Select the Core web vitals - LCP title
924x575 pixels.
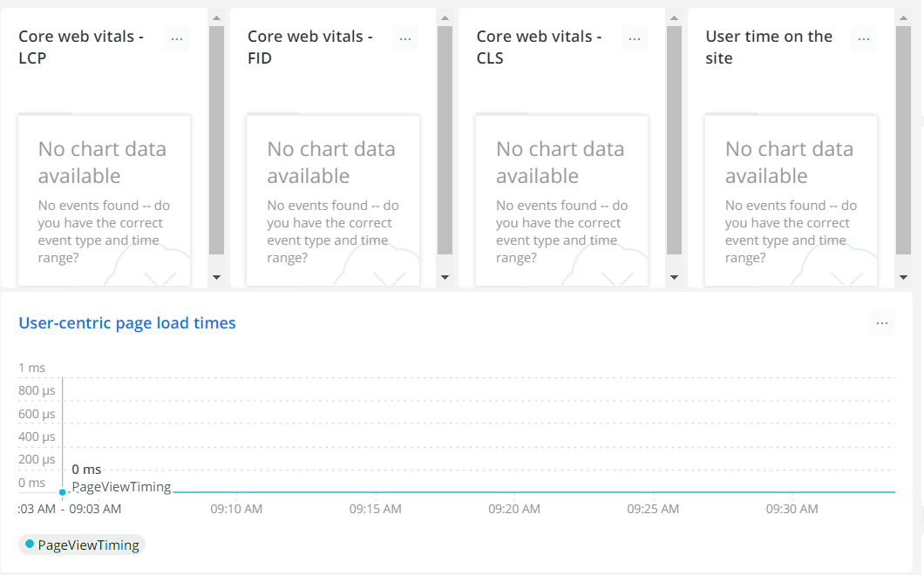pos(80,46)
